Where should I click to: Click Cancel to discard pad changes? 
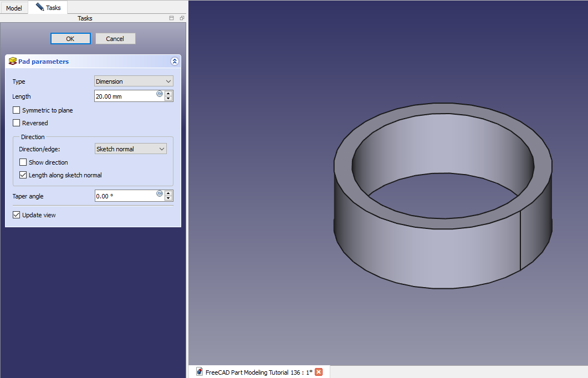coord(115,39)
